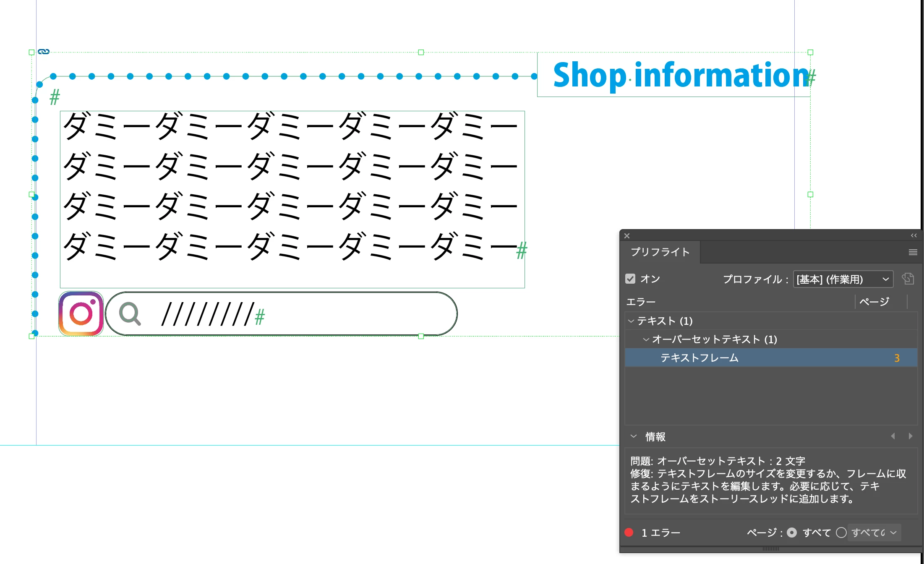The height and width of the screenshot is (564, 924).
Task: Click the Shop information heading text
Action: pyautogui.click(x=680, y=76)
